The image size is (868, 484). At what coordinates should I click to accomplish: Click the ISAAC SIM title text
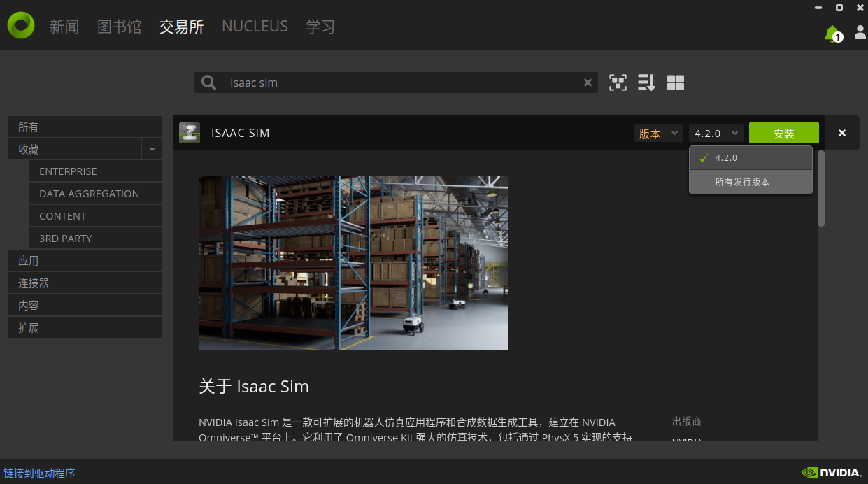[x=241, y=133]
